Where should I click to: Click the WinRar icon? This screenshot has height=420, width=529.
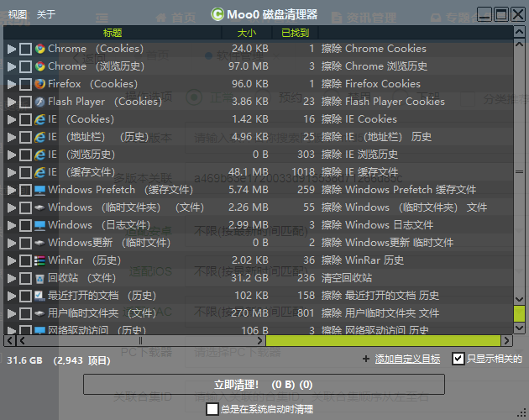pos(39,260)
